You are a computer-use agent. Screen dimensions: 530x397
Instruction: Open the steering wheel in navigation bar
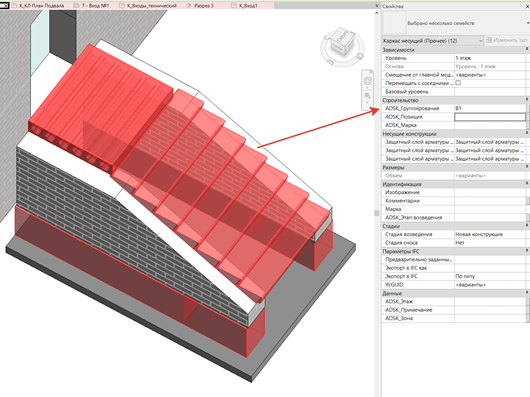(x=367, y=81)
